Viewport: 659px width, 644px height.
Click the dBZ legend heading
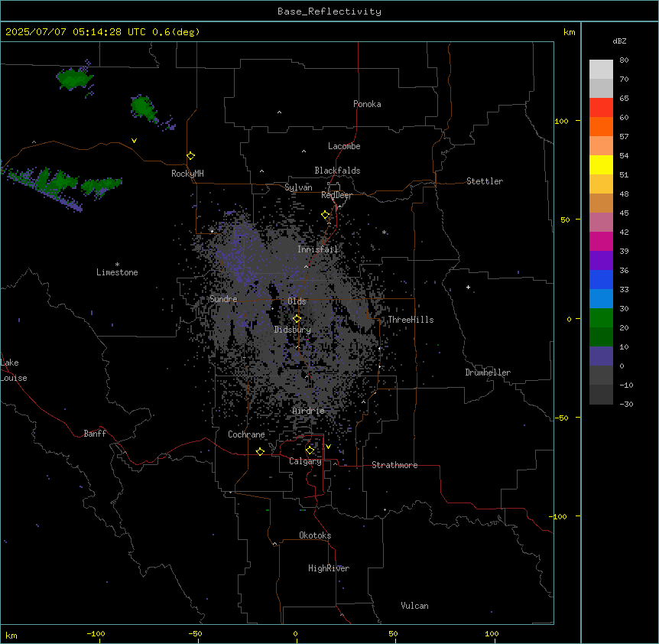(619, 41)
